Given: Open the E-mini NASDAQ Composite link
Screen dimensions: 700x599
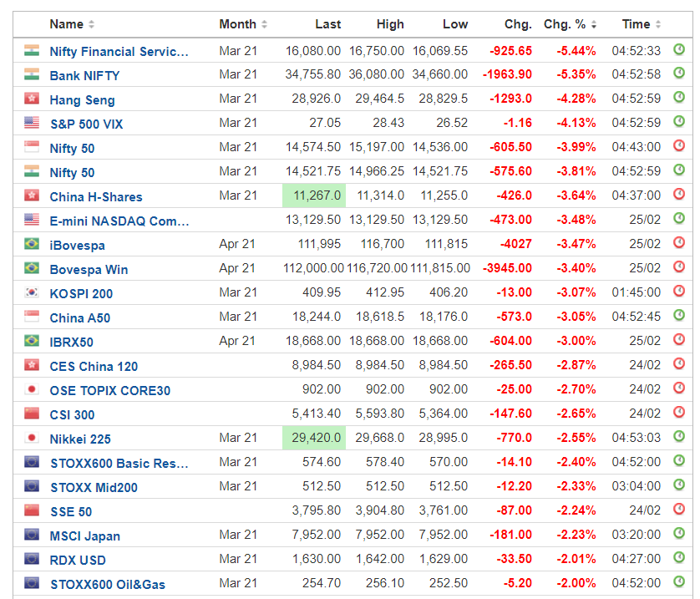Looking at the screenshot, I should 119,221.
